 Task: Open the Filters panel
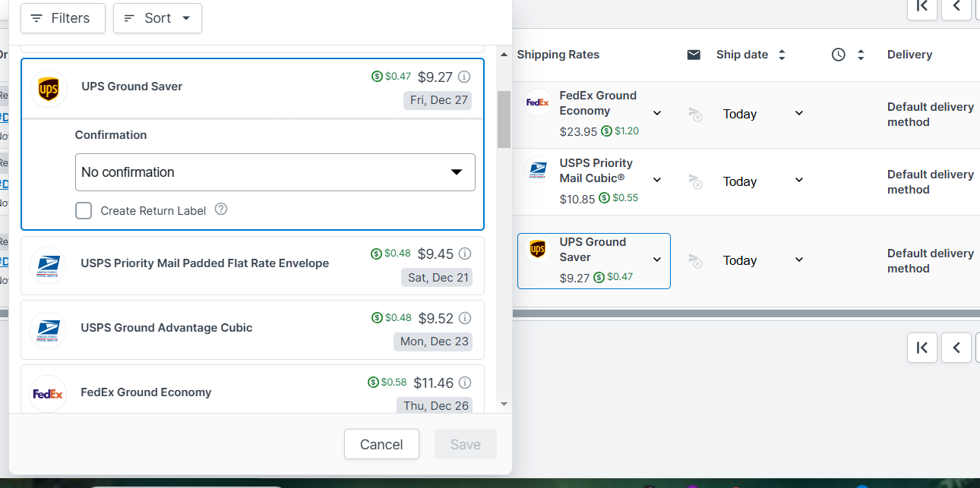click(x=62, y=18)
